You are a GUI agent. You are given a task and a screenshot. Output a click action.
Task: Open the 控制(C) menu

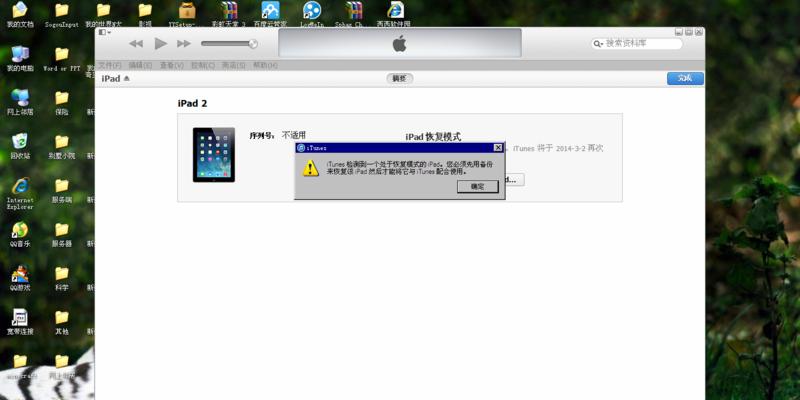pos(203,65)
